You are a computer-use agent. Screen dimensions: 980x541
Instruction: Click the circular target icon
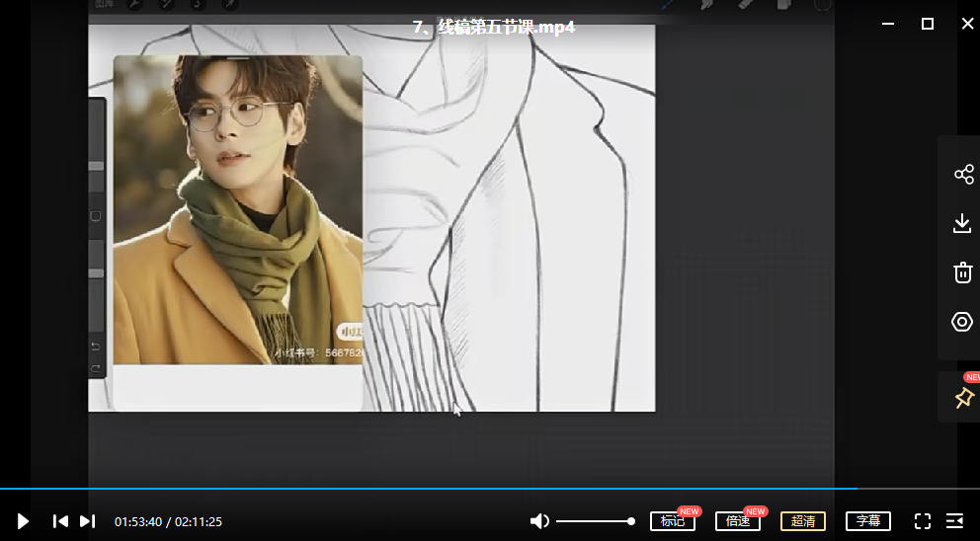click(x=963, y=322)
